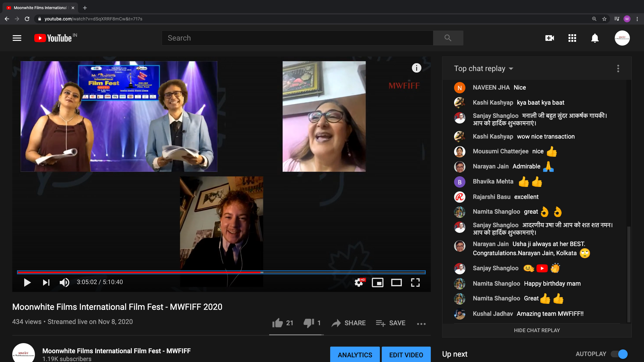This screenshot has width=644, height=362.
Task: Open video settings gear icon
Action: coord(359,282)
